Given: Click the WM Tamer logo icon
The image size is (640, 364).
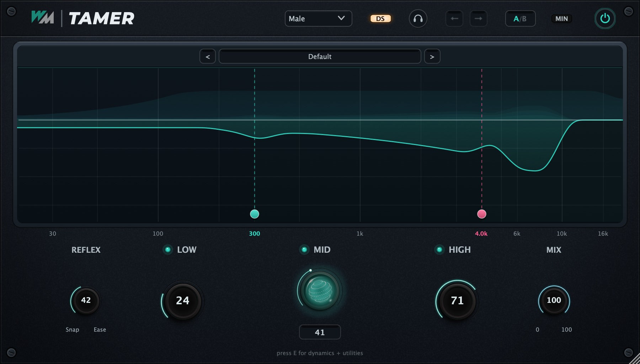Looking at the screenshot, I should click(43, 18).
